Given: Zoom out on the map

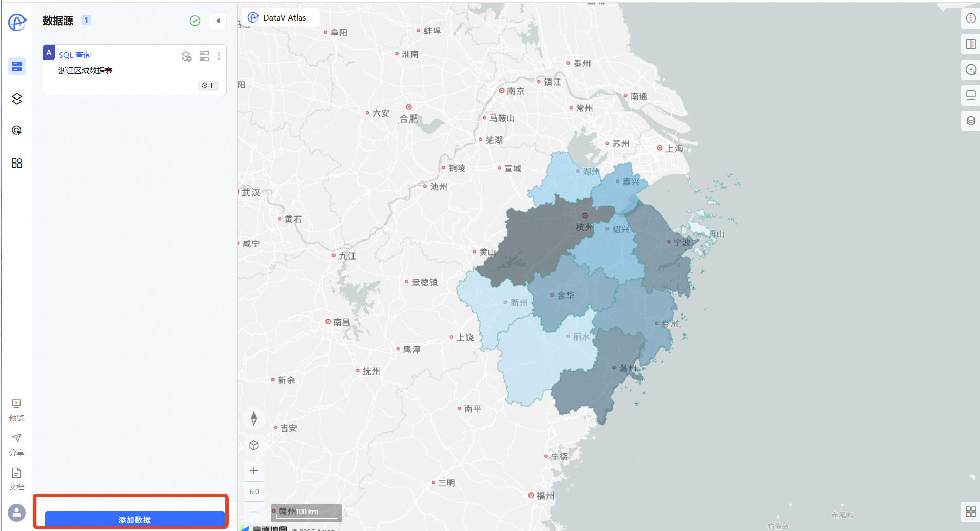Looking at the screenshot, I should [x=254, y=512].
